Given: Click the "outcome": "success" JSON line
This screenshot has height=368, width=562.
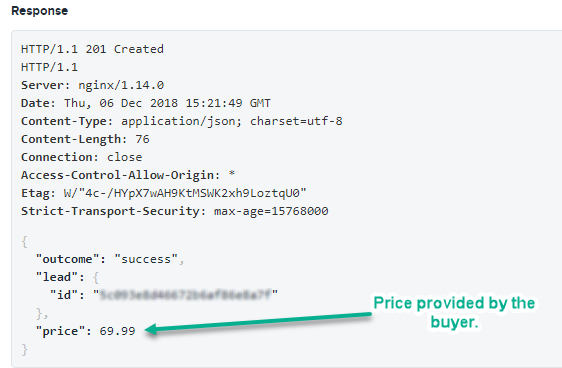Looking at the screenshot, I should pyautogui.click(x=110, y=259).
